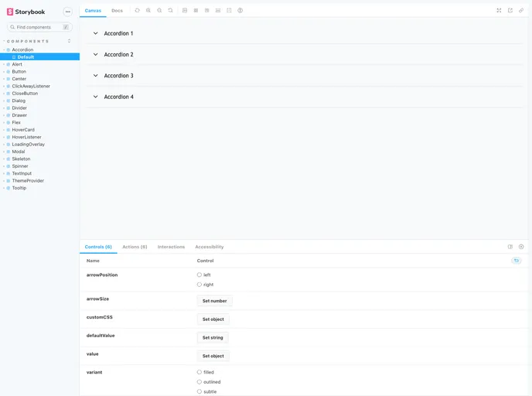532x396 pixels.
Task: Open the Controls (6) tab
Action: click(x=98, y=247)
